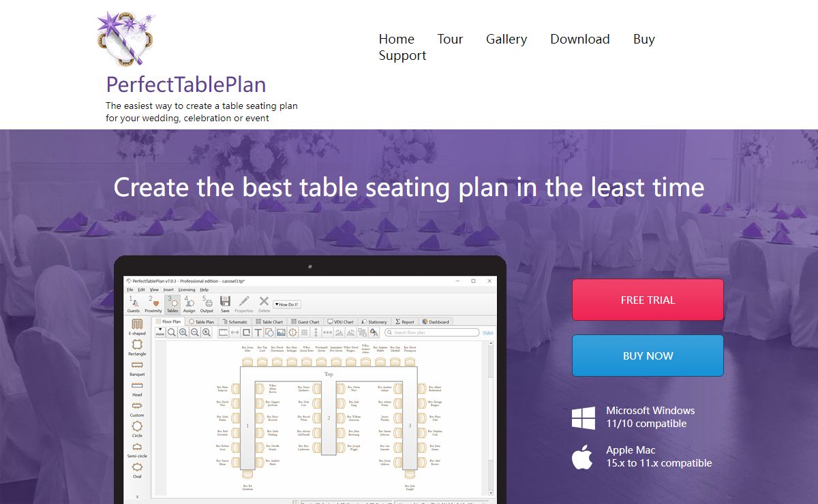This screenshot has height=504, width=818.
Task: Click the round clock-like icon in floor plan toolbar
Action: tap(292, 332)
